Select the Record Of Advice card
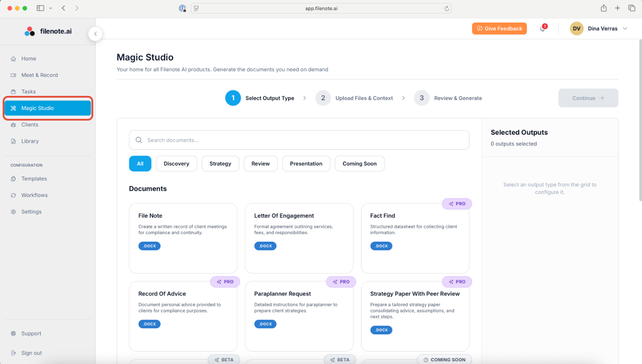 (183, 316)
